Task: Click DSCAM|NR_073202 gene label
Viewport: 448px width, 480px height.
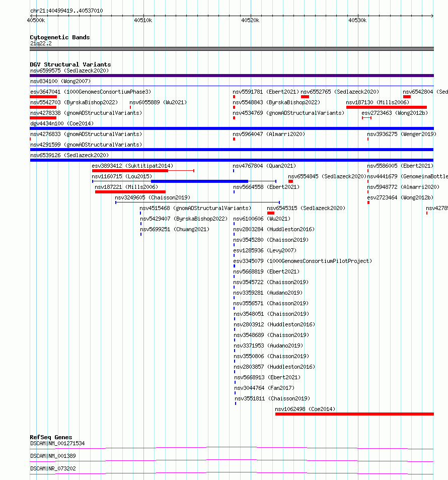Action: (x=53, y=468)
